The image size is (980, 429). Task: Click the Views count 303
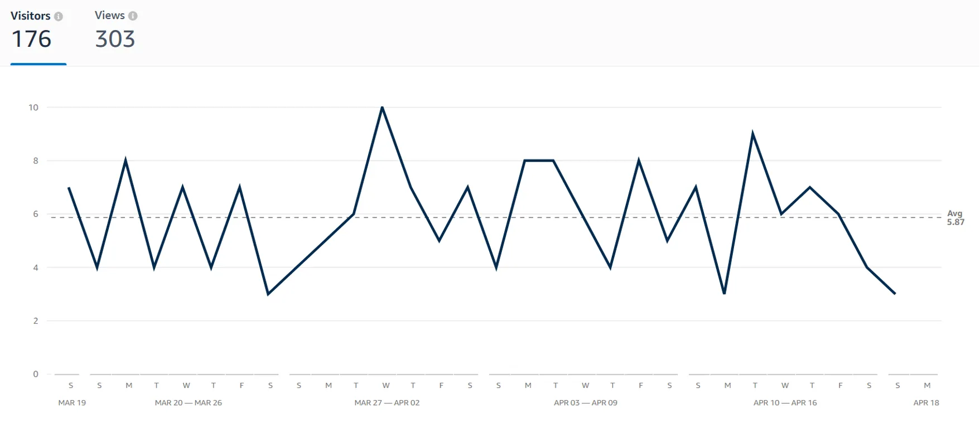115,40
